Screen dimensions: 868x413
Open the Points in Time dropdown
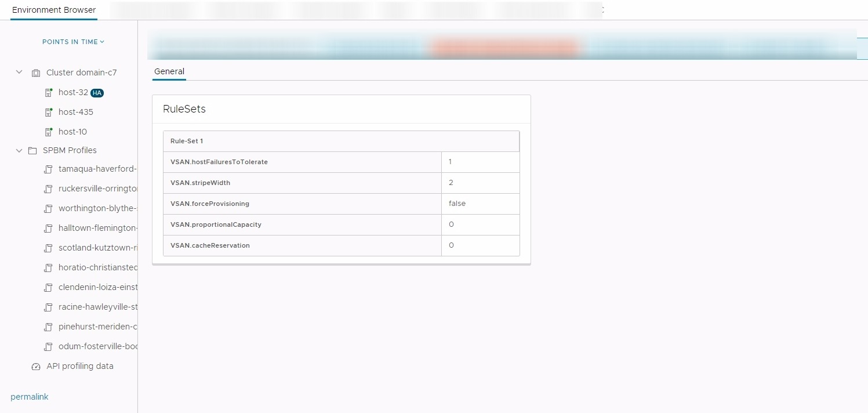[73, 42]
